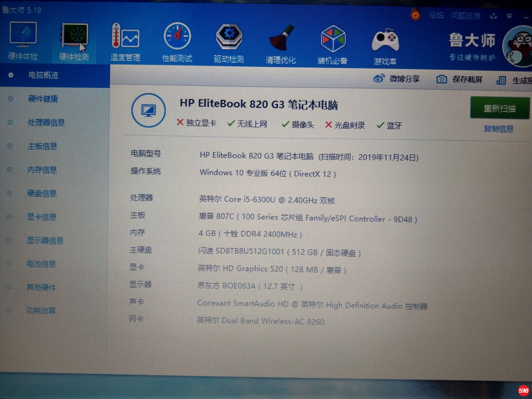Open 论坛 forum link in title bar
This screenshot has width=532, height=399.
(x=436, y=15)
